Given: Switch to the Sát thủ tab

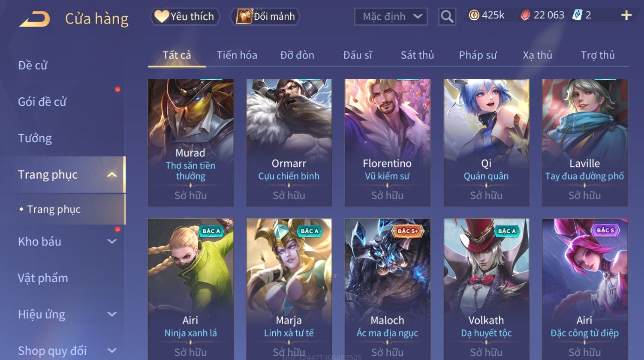Looking at the screenshot, I should pyautogui.click(x=417, y=55).
